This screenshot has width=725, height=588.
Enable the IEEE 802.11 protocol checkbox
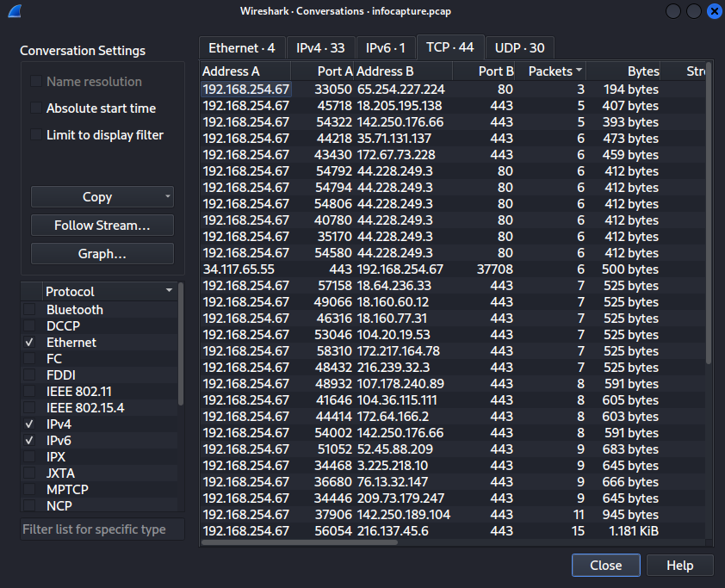29,391
